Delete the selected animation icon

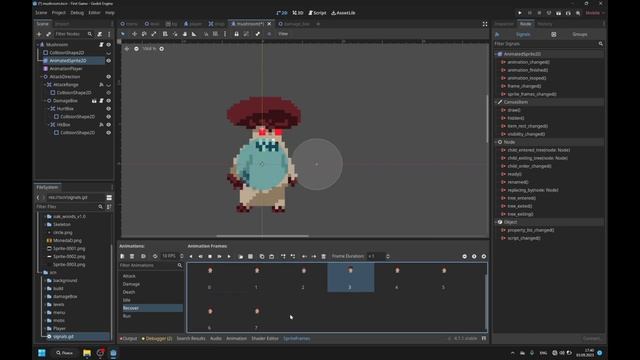pyautogui.click(x=132, y=256)
